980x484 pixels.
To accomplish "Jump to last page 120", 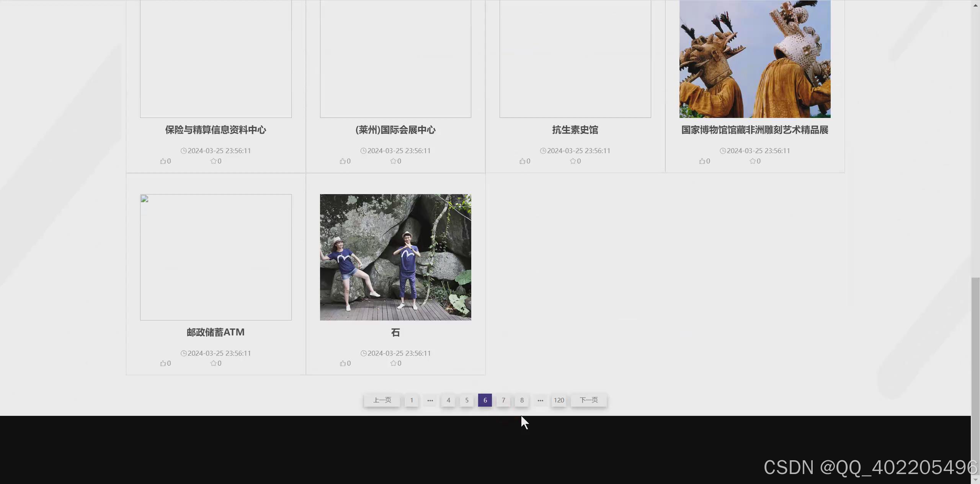I will [559, 400].
